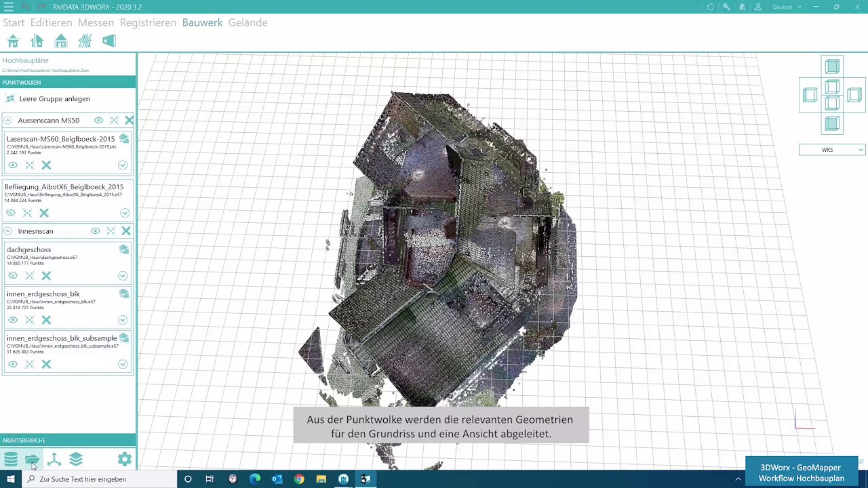868x488 pixels.
Task: Open the Deutsch language dropdown
Action: (x=787, y=7)
